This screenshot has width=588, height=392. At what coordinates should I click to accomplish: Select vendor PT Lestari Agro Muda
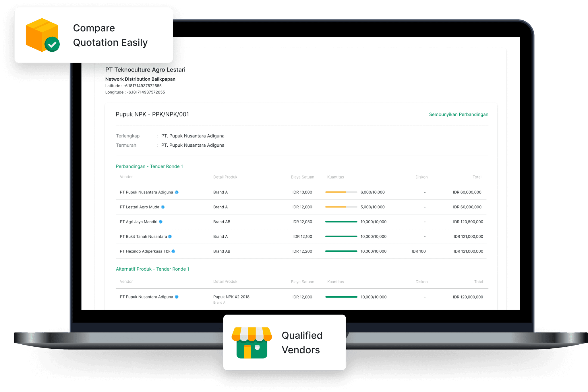pyautogui.click(x=140, y=207)
